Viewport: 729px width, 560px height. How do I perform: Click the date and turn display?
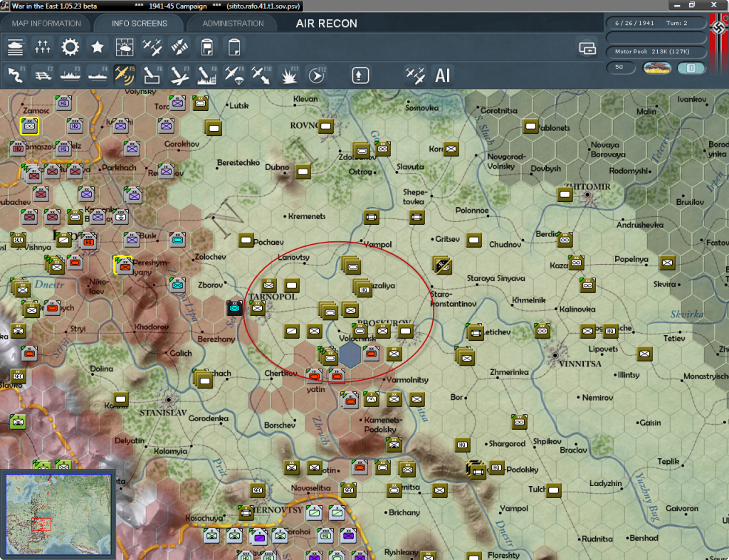[656, 23]
